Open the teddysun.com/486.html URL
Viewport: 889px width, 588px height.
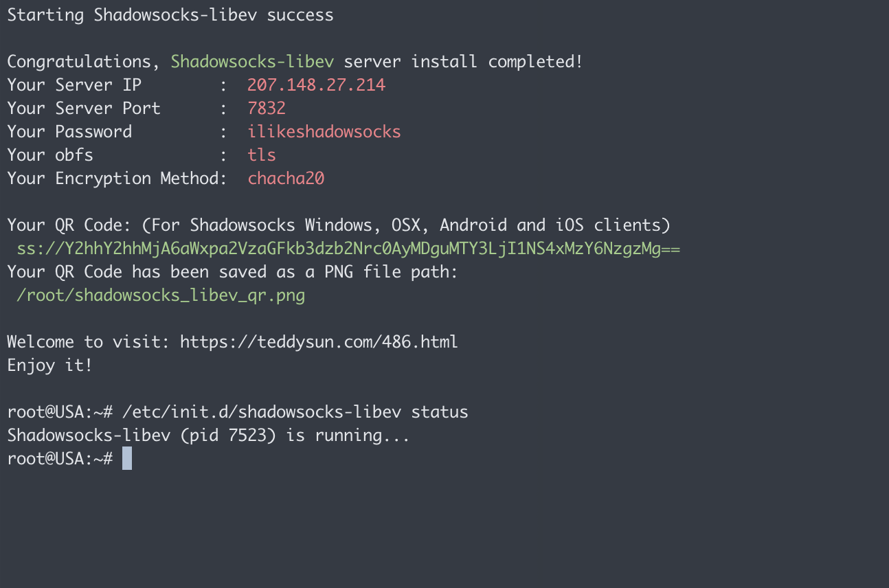tap(319, 342)
